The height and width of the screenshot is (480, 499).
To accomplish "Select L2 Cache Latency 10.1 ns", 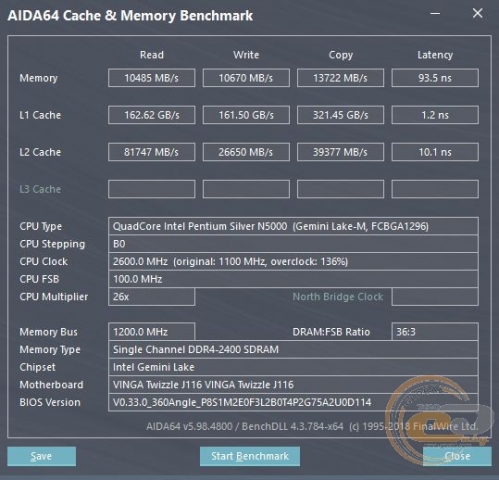I will pos(435,152).
